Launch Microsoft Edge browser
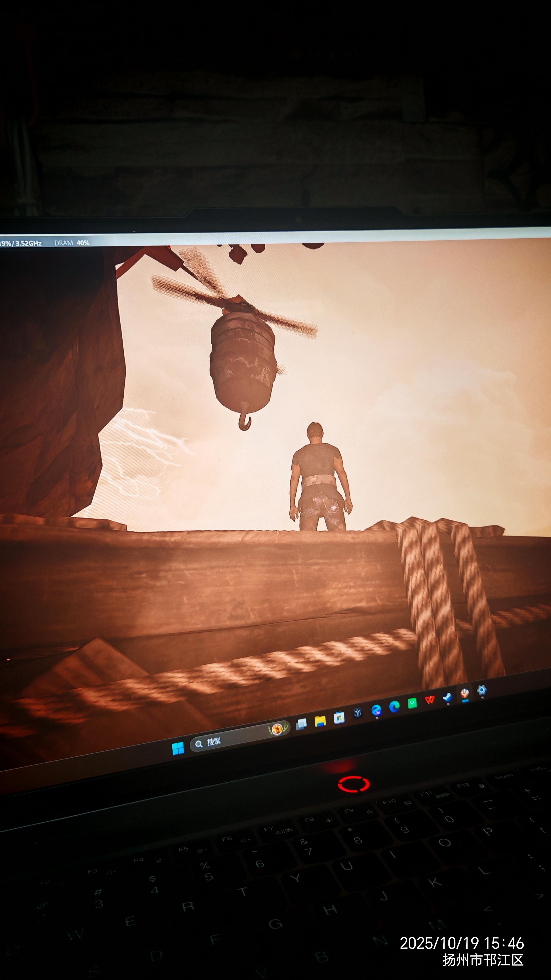Viewport: 551px width, 980px height. point(394,707)
